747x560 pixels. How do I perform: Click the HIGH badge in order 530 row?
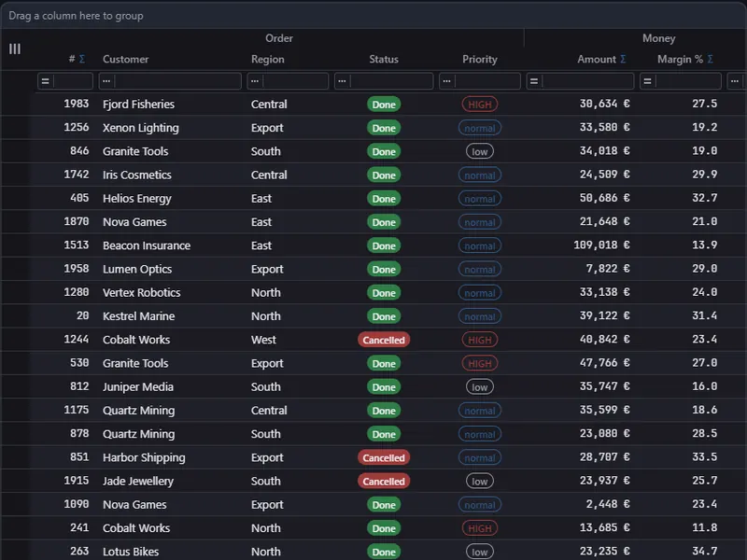click(480, 363)
